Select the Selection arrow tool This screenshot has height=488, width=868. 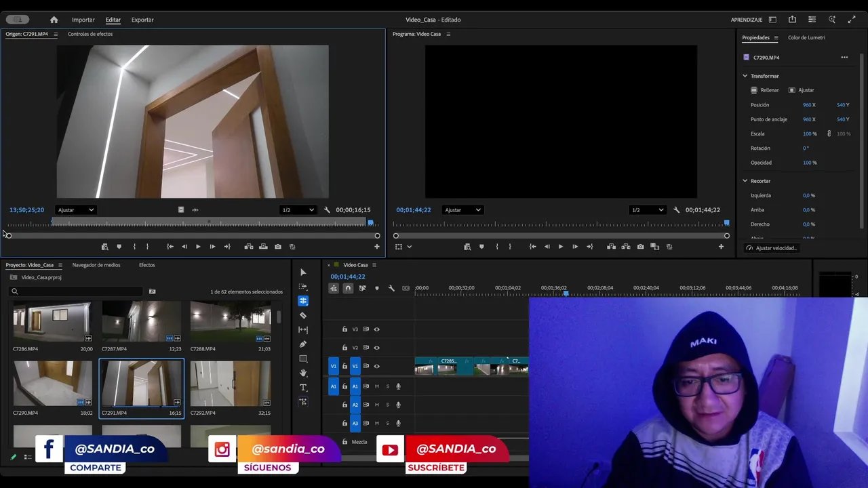click(x=303, y=272)
